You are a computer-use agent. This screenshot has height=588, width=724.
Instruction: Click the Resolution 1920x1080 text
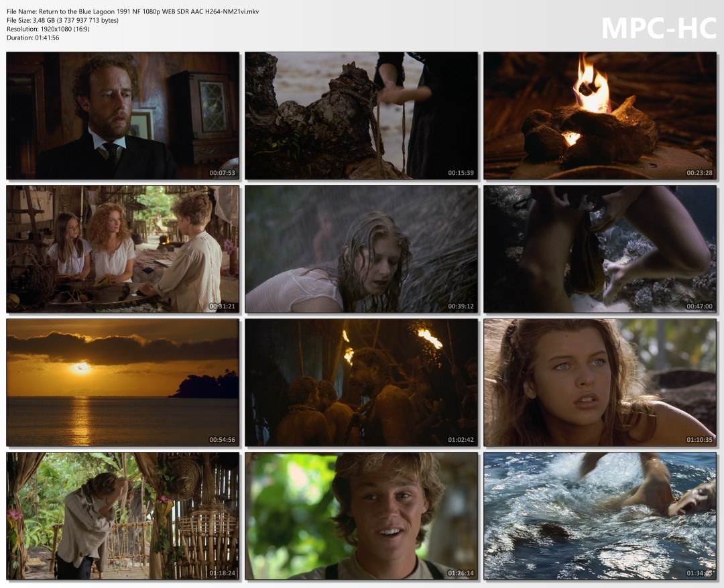pos(48,29)
